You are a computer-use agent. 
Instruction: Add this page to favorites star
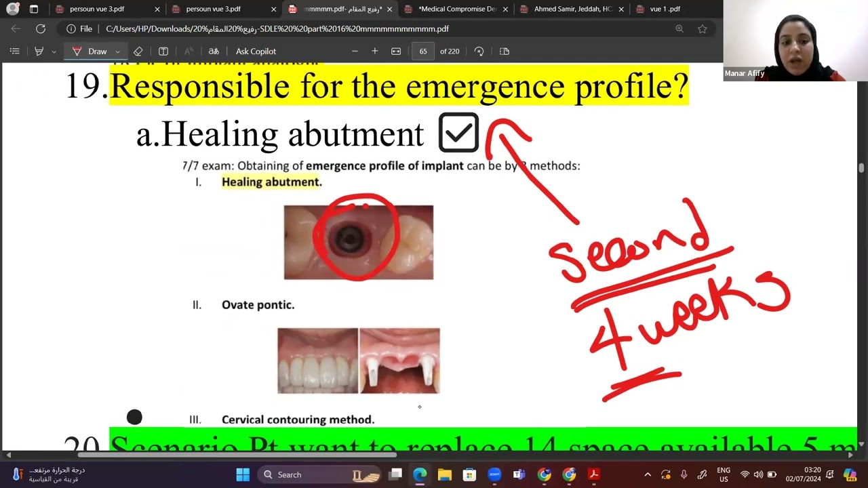point(703,28)
